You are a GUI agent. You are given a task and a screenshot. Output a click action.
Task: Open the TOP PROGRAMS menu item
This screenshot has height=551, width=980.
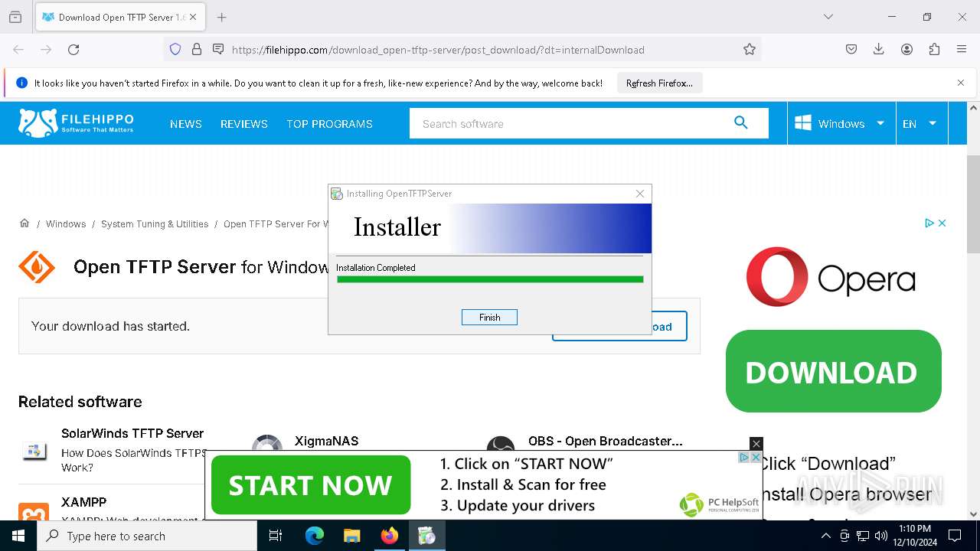pyautogui.click(x=329, y=124)
